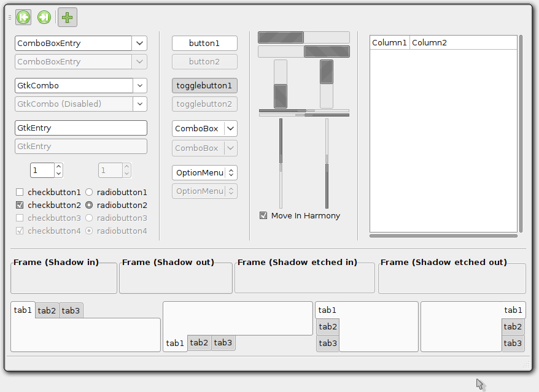The height and width of the screenshot is (392, 539).
Task: Click button1
Action: 204,44
